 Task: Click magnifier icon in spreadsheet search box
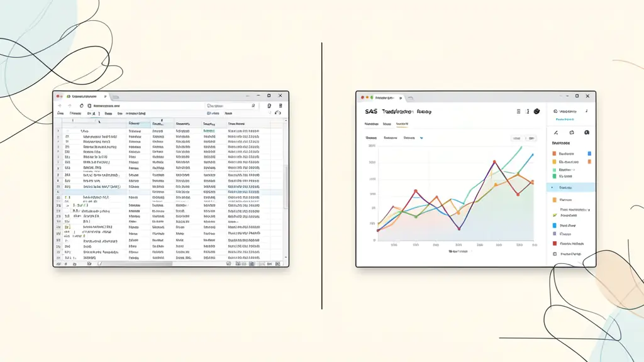[x=253, y=106]
